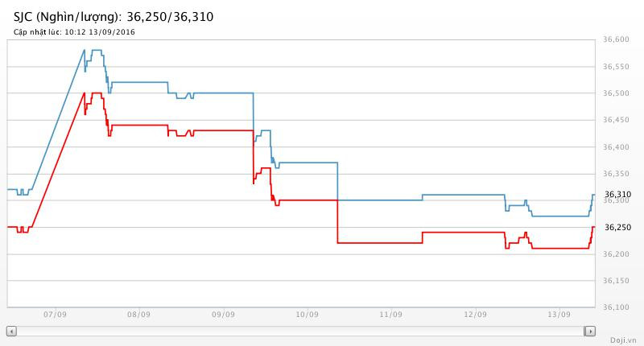This screenshot has width=644, height=346.
Task: Click the 36,500 y-axis label
Action: (616, 93)
